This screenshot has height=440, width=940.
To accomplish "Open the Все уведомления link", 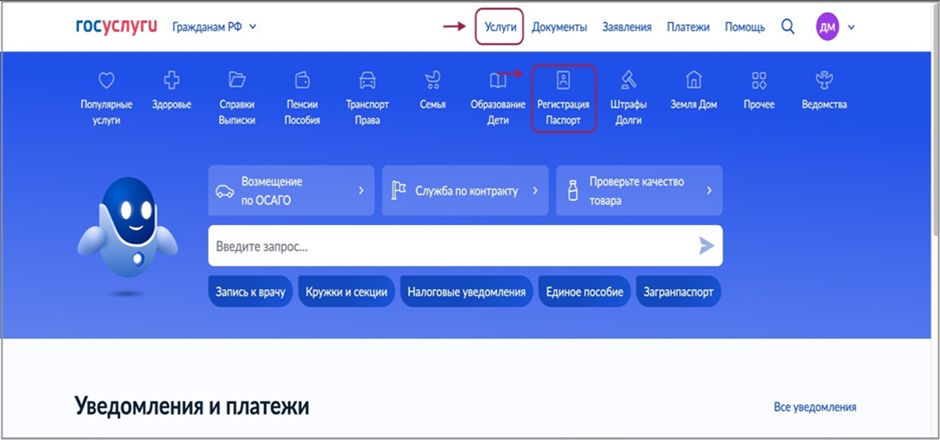I will (x=815, y=407).
